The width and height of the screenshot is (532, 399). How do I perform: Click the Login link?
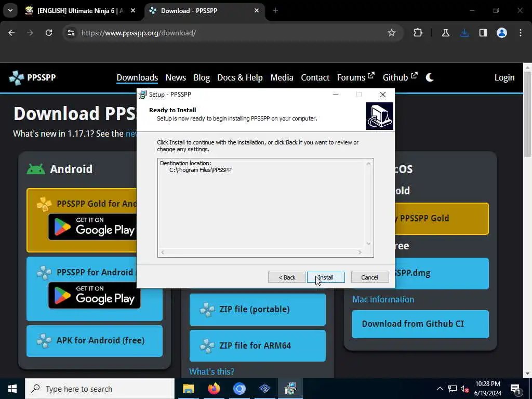pos(504,78)
